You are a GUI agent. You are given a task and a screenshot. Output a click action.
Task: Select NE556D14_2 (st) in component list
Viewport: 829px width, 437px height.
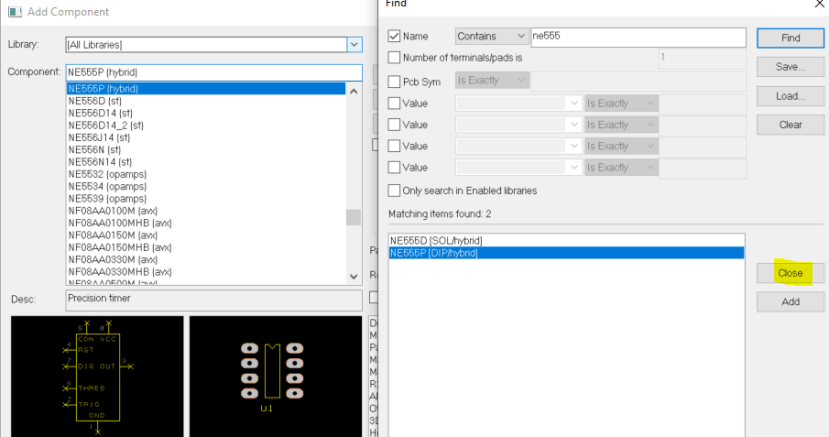206,125
